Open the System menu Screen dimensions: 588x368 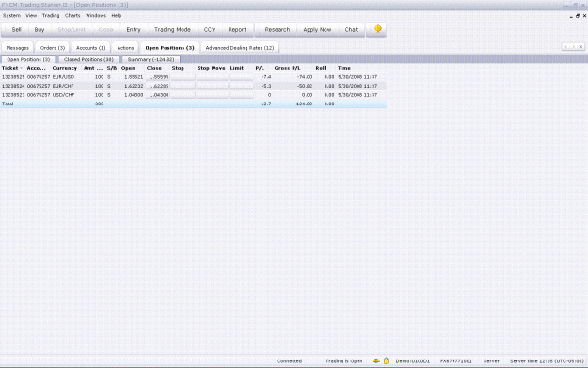pyautogui.click(x=11, y=15)
